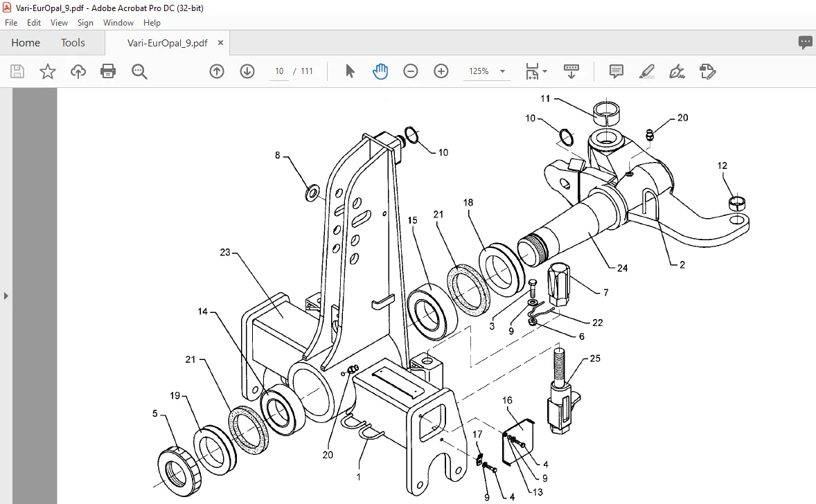816x504 pixels.
Task: Go to next page arrow
Action: pos(247,71)
